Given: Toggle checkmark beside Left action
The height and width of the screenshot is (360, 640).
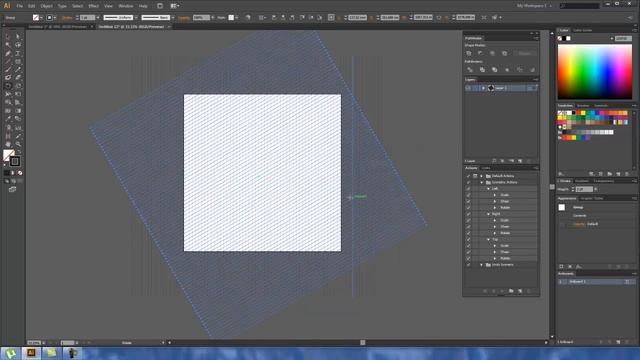Looking at the screenshot, I should (468, 189).
